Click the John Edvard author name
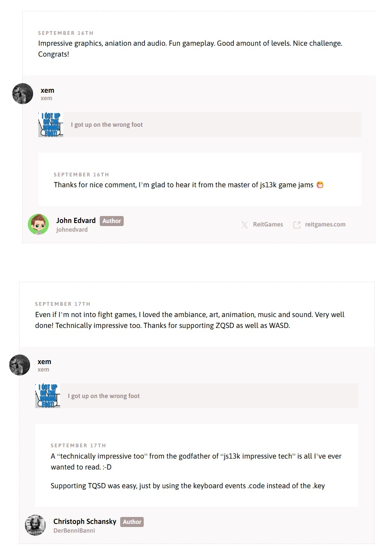Image resolution: width=392 pixels, height=554 pixels. [76, 220]
